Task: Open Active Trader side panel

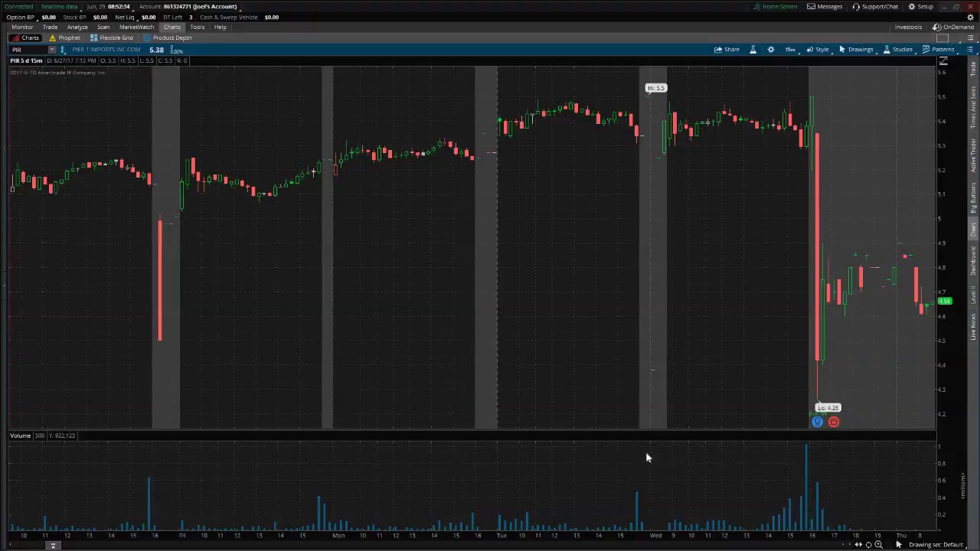Action: point(974,156)
